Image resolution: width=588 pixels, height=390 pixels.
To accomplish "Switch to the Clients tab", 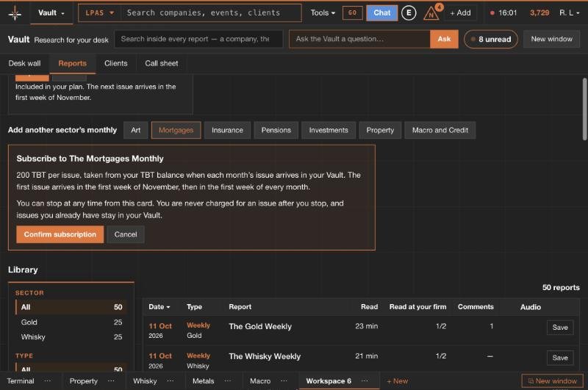I will click(116, 63).
